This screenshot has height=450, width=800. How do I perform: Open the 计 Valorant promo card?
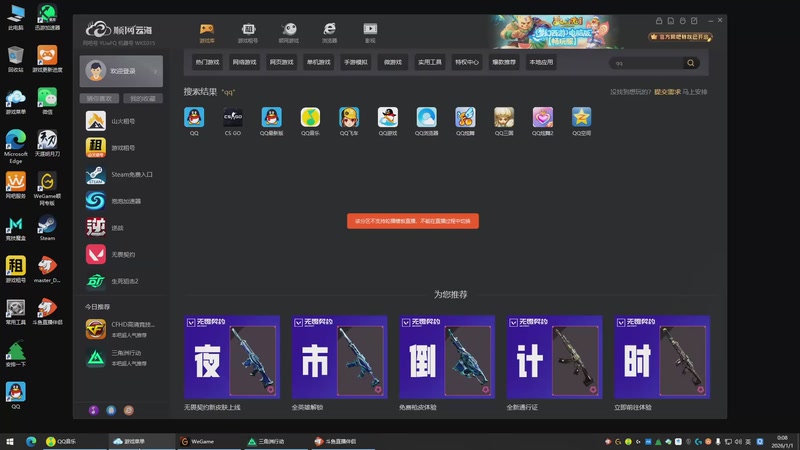coord(554,357)
